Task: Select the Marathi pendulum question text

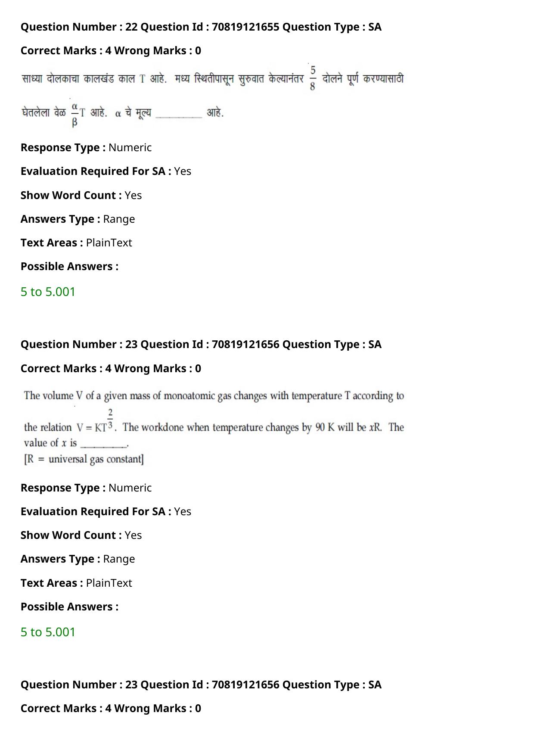Action: 213,96
